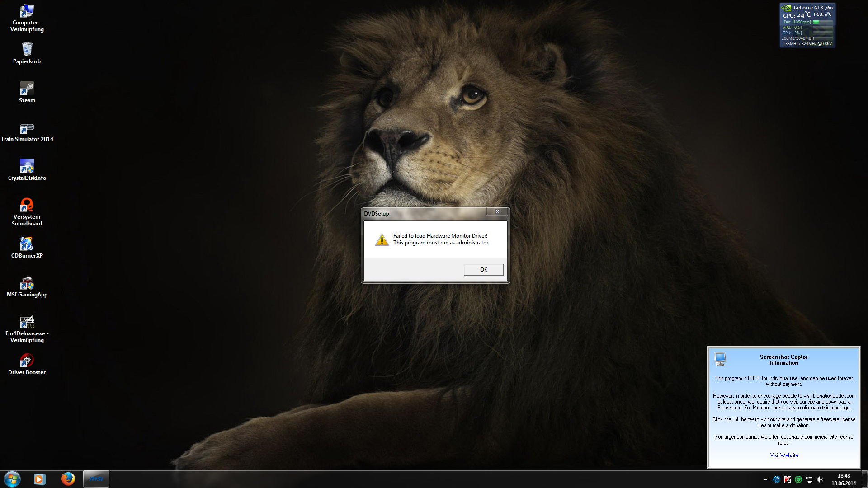Select the Em4Deluxe.exe shortcut icon
This screenshot has height=488, width=868.
point(27,322)
